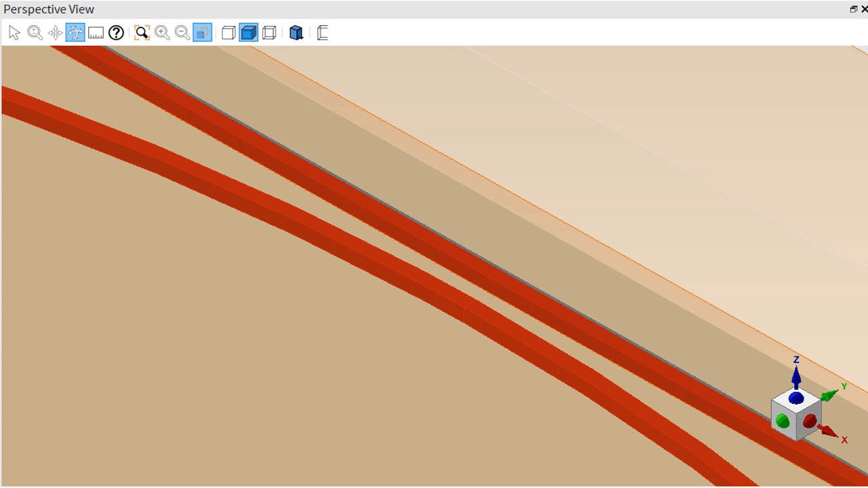Viewport: 868px width, 488px height.
Task: Choose the ruler measurement tool
Action: point(96,32)
